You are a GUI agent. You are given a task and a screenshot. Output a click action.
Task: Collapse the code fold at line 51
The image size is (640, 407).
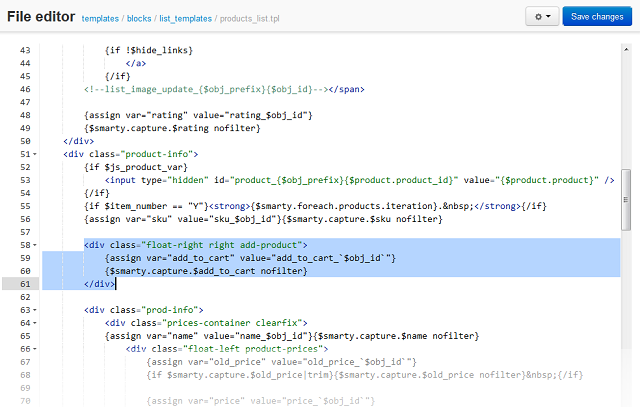pos(35,154)
